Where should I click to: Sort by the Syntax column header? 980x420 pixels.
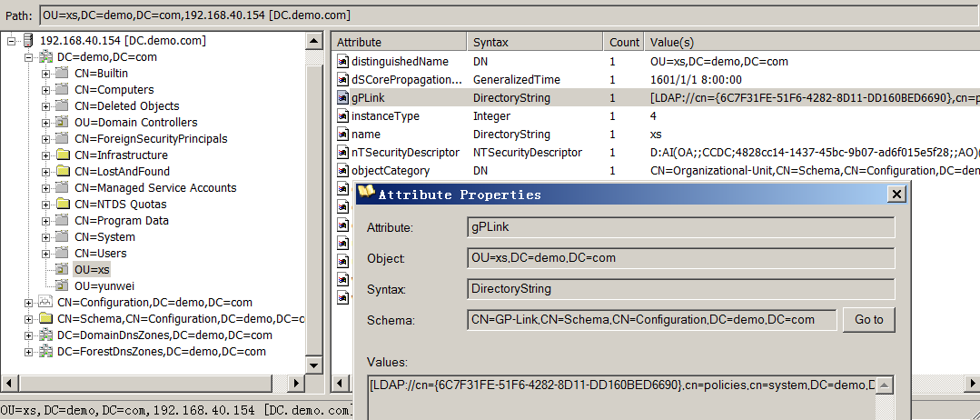pyautogui.click(x=535, y=42)
